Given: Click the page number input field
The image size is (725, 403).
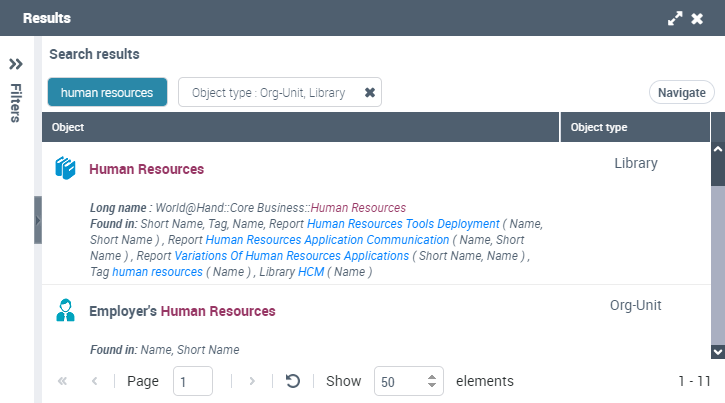Looking at the screenshot, I should click(192, 381).
